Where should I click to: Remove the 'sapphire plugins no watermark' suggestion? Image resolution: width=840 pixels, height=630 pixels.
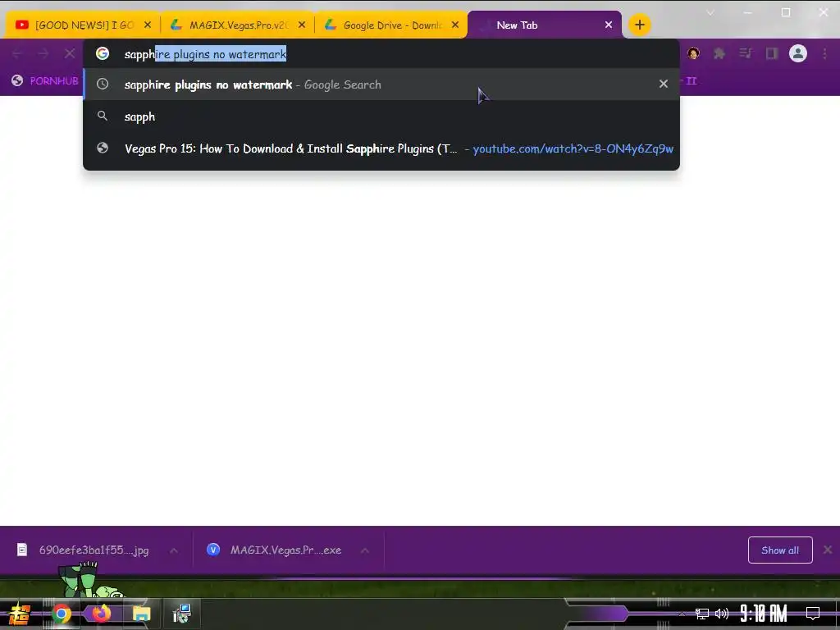point(663,84)
